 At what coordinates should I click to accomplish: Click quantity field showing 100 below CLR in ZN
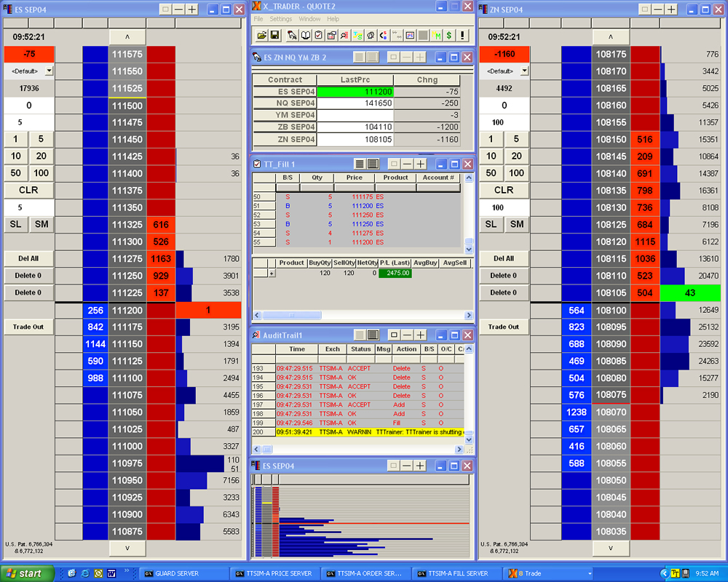[504, 207]
